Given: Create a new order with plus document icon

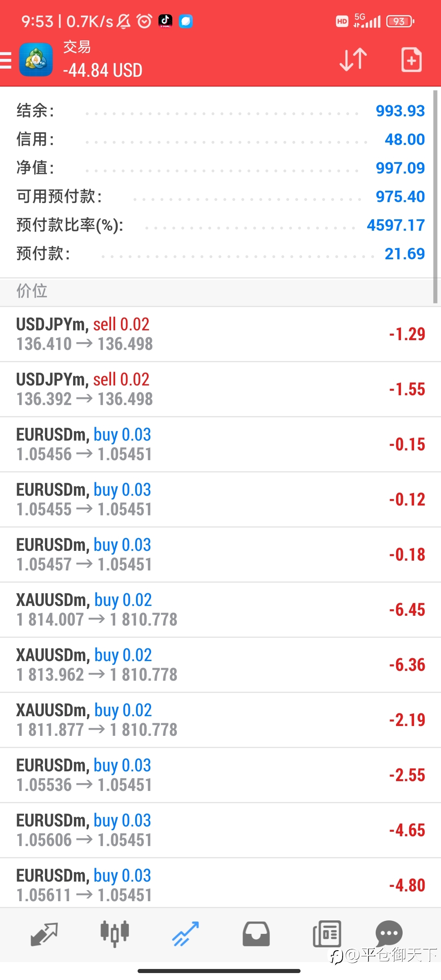Looking at the screenshot, I should click(411, 60).
